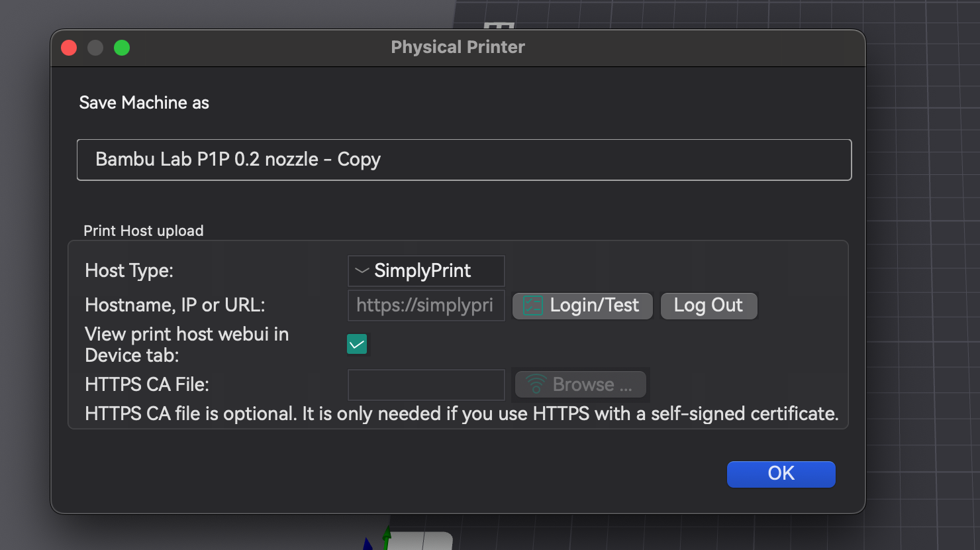Click the Wi-Fi icon beside Browse
980x550 pixels.
pos(536,384)
